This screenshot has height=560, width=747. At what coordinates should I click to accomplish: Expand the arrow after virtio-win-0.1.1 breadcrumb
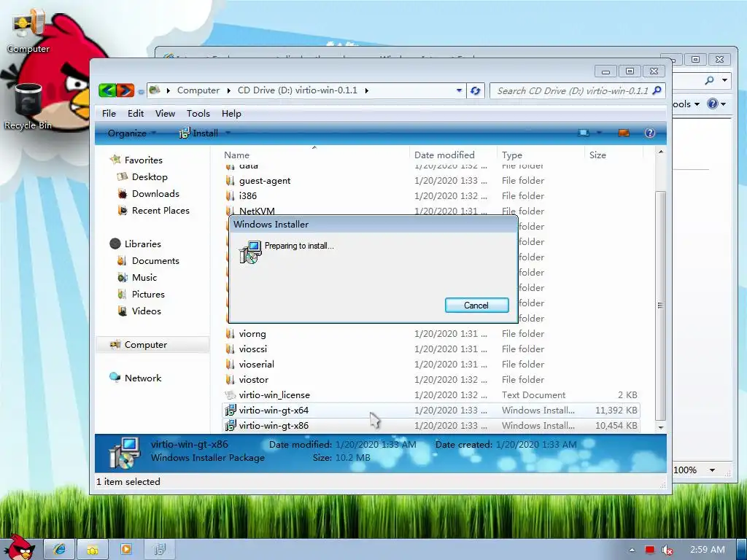click(366, 90)
